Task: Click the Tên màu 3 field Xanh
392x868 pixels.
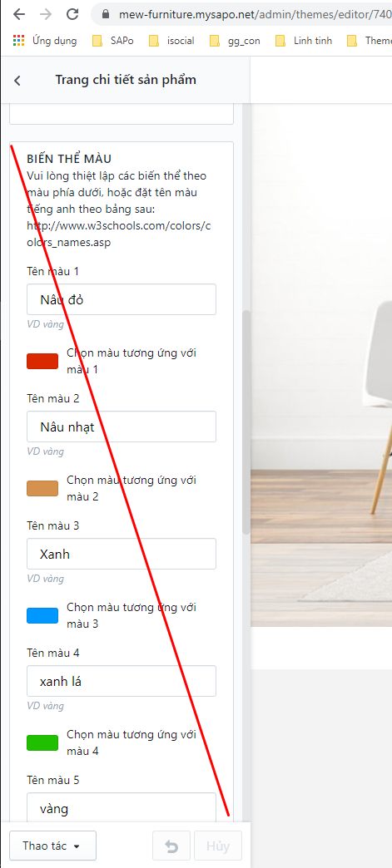Action: tap(122, 554)
